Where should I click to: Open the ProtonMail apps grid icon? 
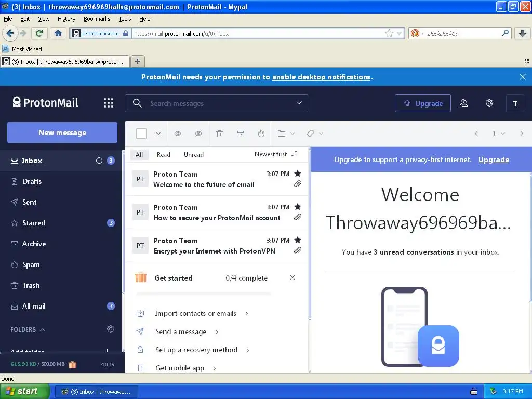point(109,103)
